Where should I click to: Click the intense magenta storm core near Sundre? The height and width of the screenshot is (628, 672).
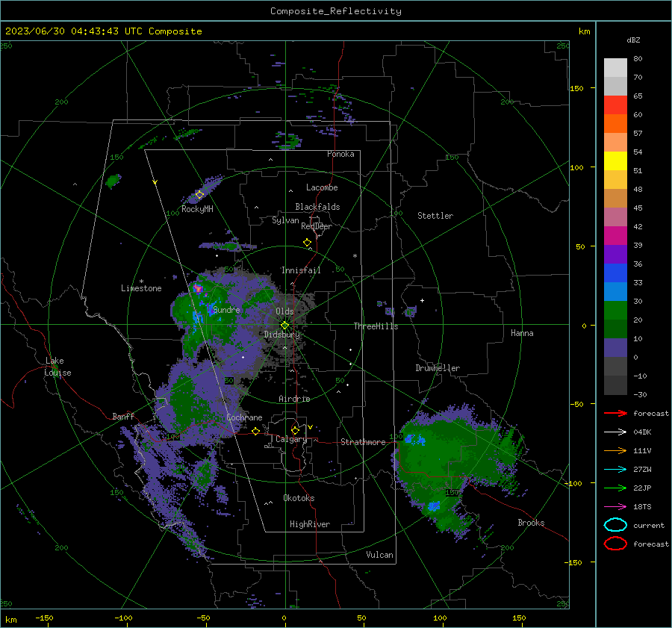pyautogui.click(x=198, y=288)
